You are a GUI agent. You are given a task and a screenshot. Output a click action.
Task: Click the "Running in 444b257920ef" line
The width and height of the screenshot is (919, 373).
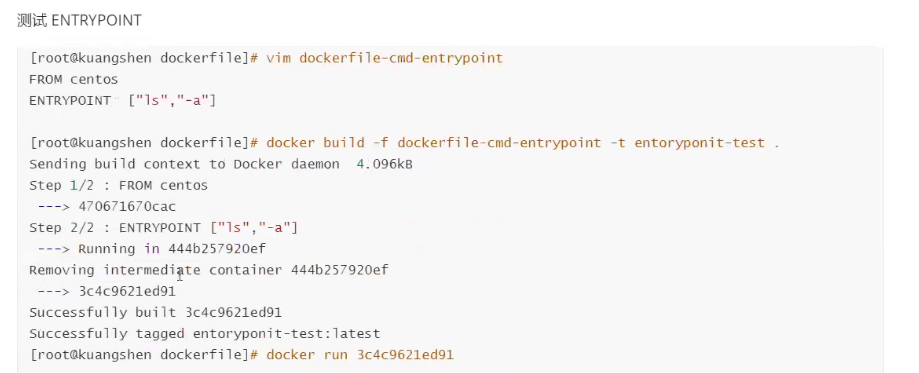pyautogui.click(x=172, y=249)
